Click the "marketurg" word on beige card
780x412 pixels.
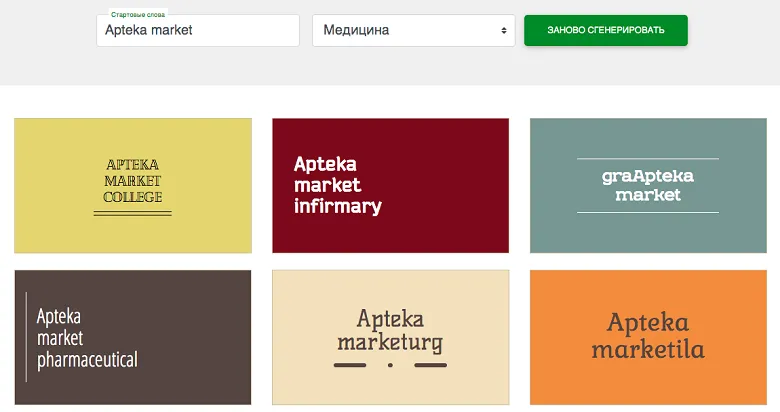(390, 343)
